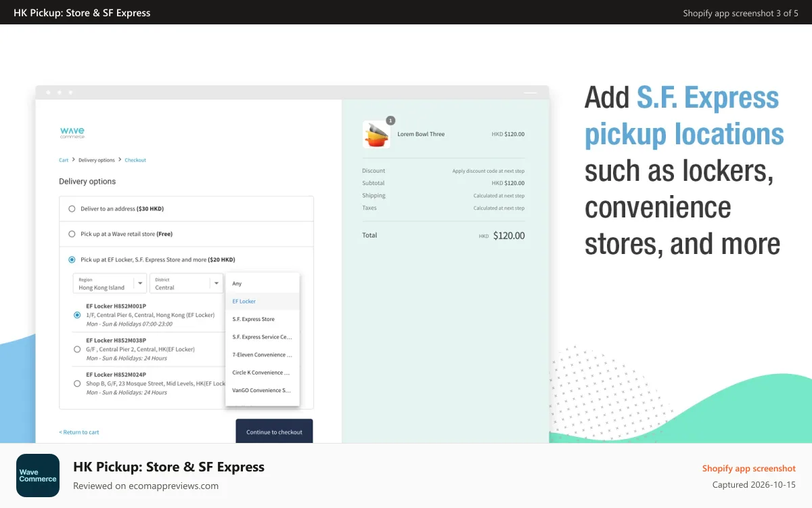
Task: Click the Wave Commerce logo in checkout
Action: (72, 133)
